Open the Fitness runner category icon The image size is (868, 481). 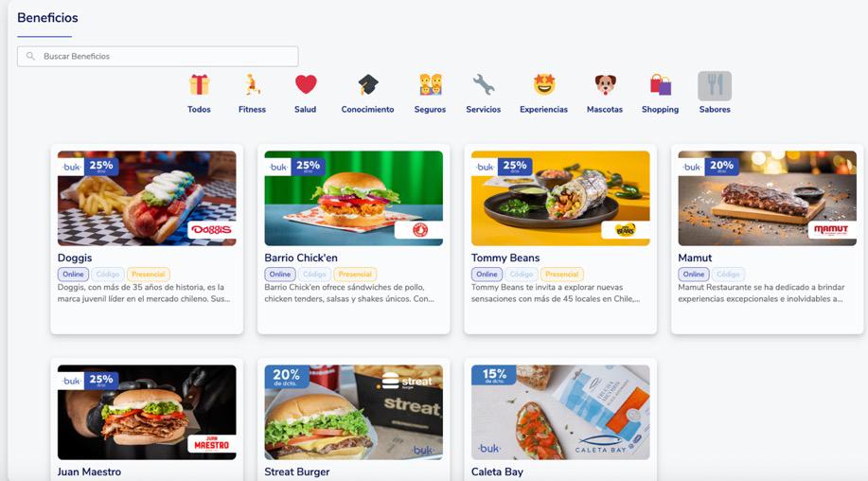click(x=252, y=85)
